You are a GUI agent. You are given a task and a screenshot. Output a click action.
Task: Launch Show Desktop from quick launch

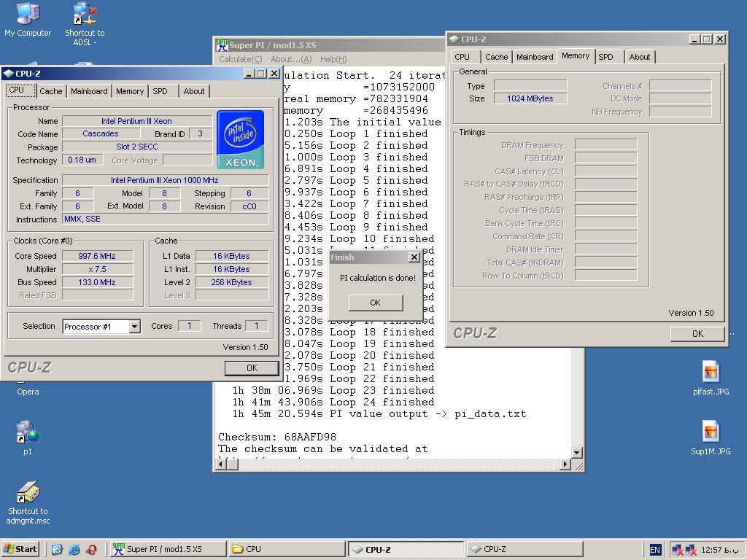(x=57, y=549)
